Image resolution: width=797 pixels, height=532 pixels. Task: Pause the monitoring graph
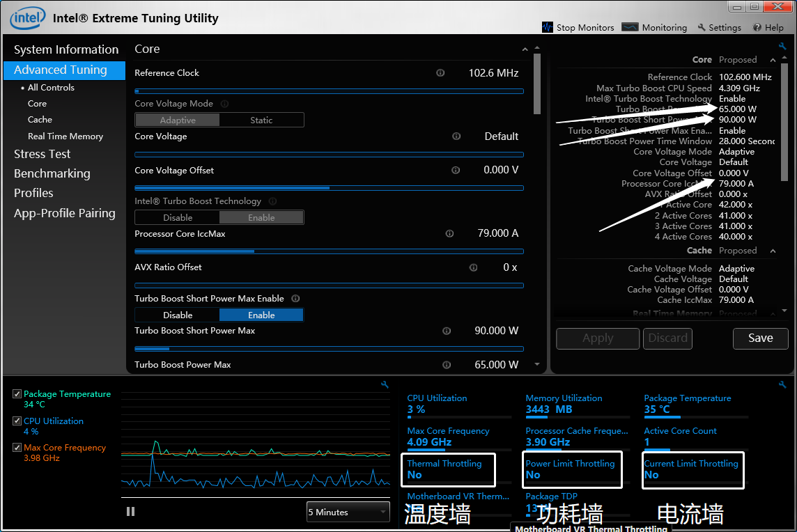pyautogui.click(x=131, y=512)
